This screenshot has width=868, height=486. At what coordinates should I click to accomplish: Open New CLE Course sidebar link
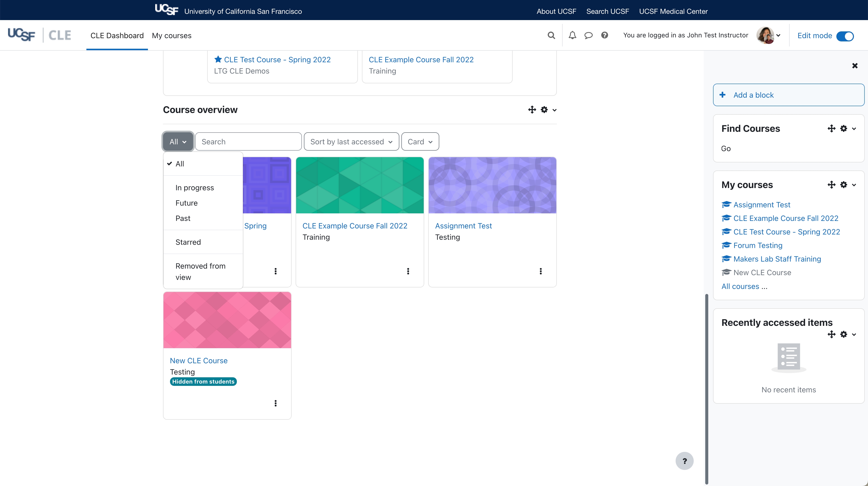pyautogui.click(x=762, y=272)
